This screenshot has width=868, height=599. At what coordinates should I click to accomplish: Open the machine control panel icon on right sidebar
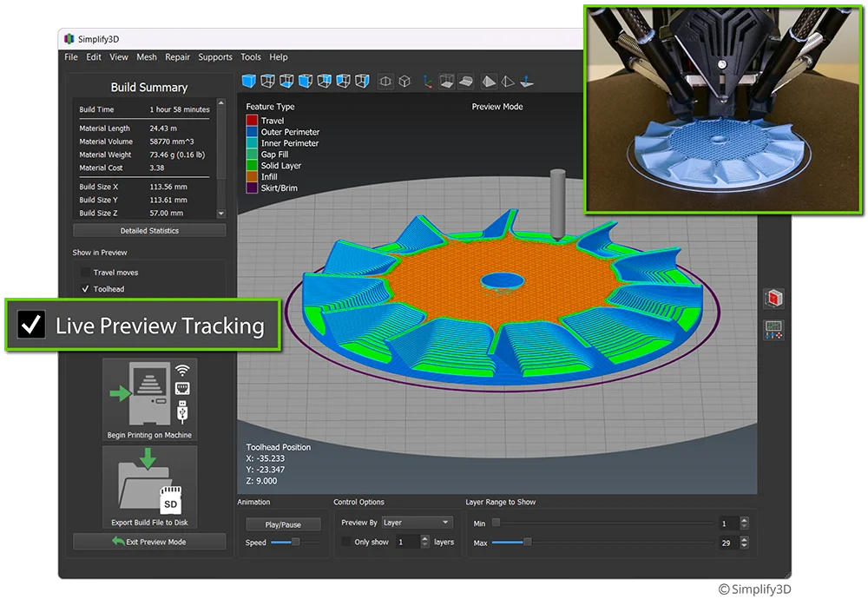(773, 330)
